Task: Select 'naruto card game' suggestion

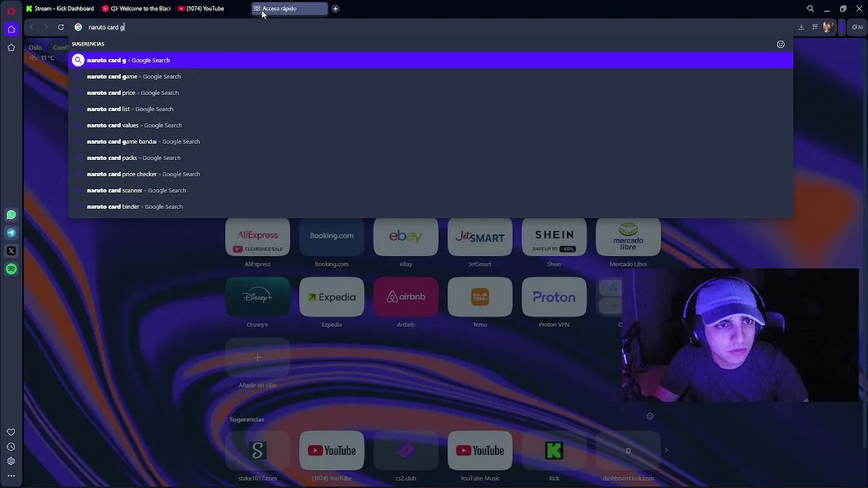Action: pyautogui.click(x=431, y=77)
